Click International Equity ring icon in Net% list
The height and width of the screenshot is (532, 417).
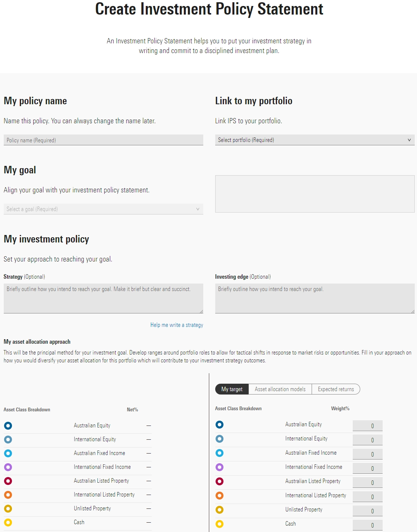(x=8, y=439)
